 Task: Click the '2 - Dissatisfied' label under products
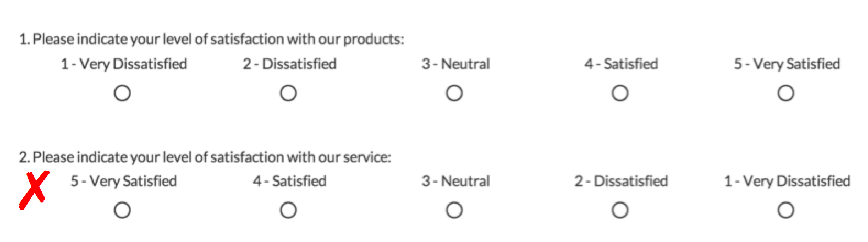289,64
